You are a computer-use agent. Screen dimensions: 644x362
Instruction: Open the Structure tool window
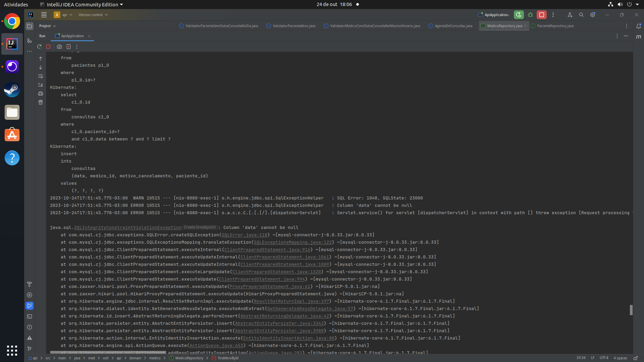point(30,41)
